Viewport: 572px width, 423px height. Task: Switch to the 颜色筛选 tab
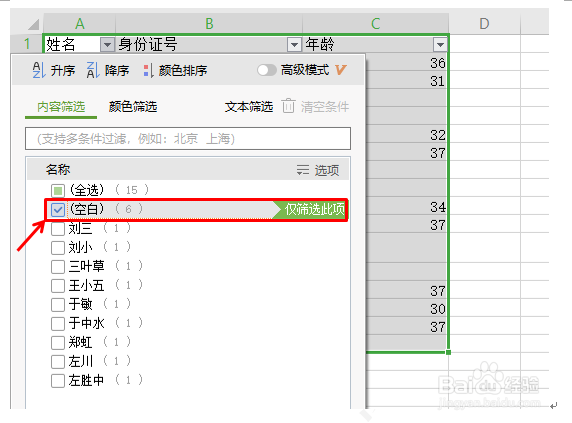click(x=133, y=107)
